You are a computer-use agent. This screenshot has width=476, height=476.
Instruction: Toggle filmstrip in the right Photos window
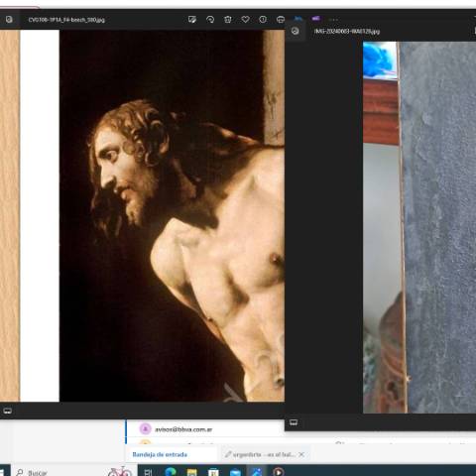tap(294, 422)
